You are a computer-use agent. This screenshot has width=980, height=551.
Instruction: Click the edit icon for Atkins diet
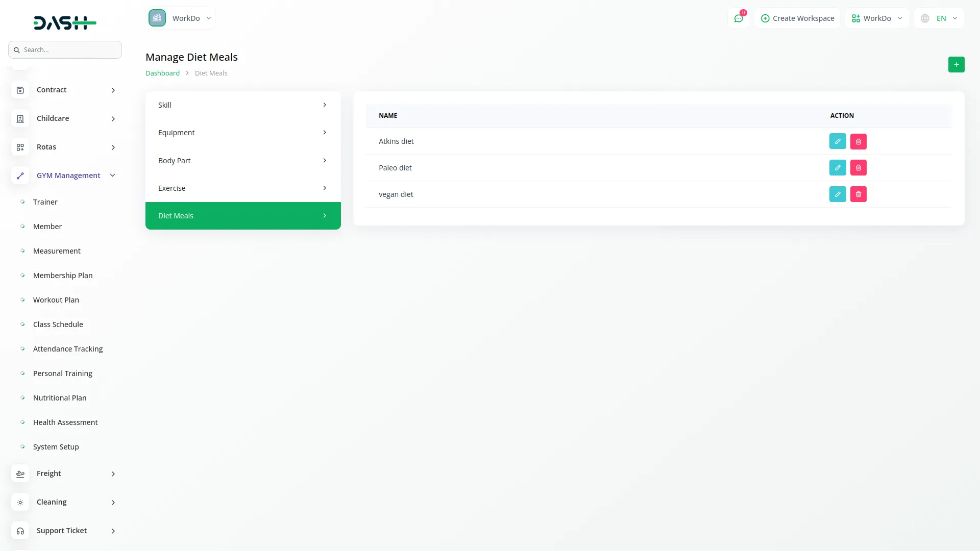(x=837, y=141)
